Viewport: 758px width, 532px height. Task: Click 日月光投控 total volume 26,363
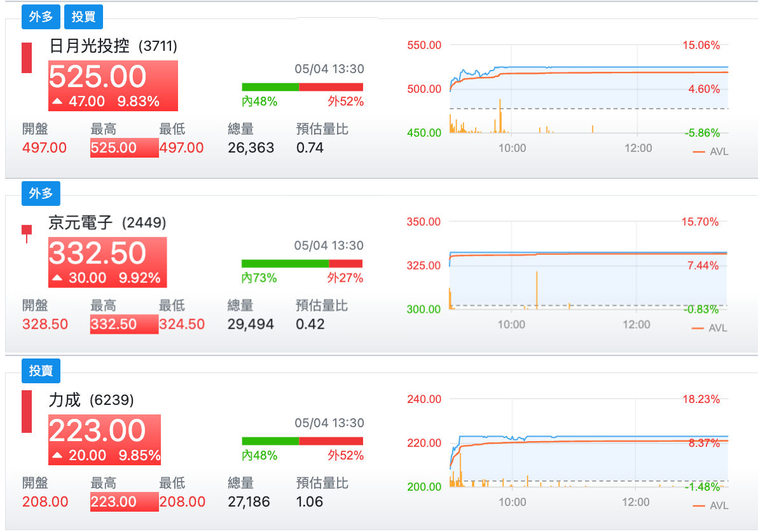(x=251, y=147)
